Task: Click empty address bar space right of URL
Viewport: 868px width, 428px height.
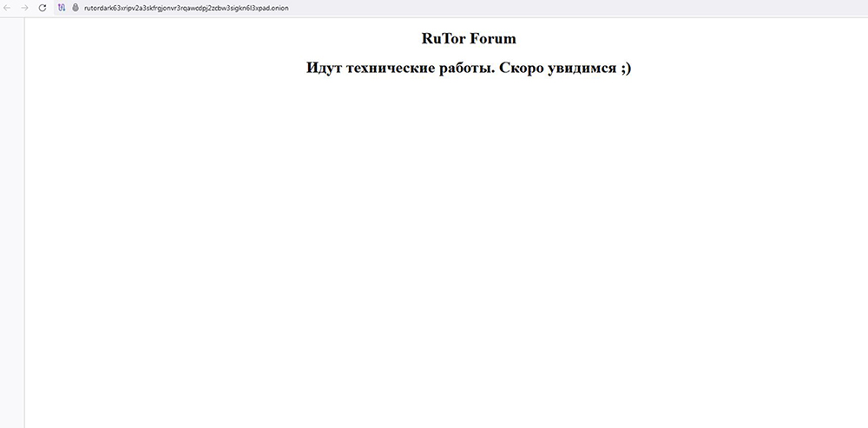Action: (x=564, y=7)
